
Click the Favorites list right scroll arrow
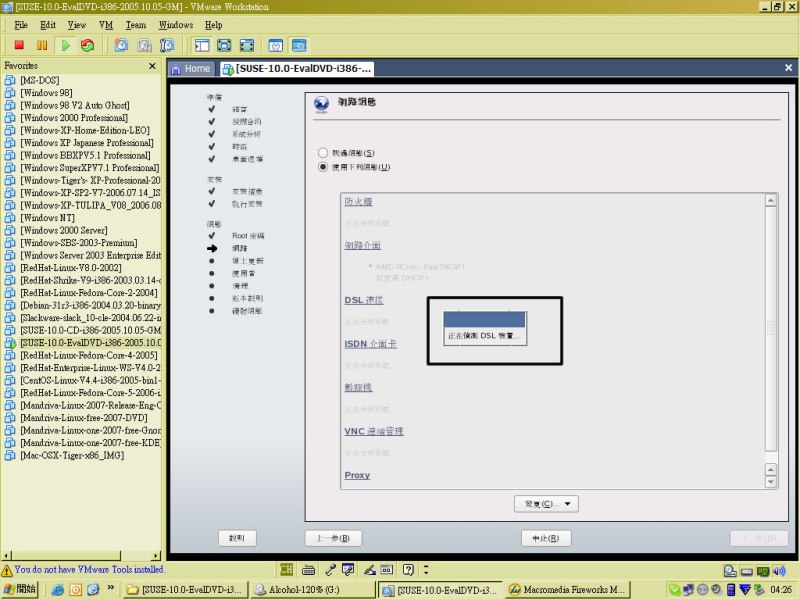click(x=156, y=555)
